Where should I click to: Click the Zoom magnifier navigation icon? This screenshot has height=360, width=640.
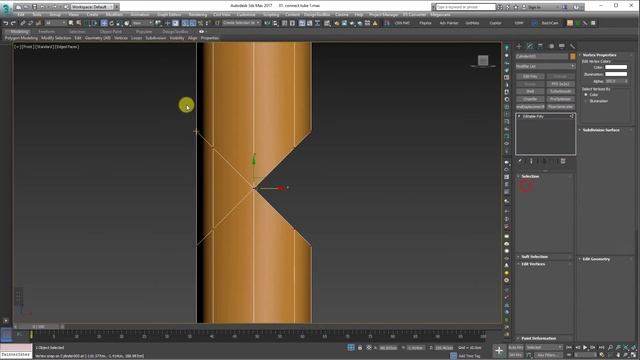pos(610,347)
